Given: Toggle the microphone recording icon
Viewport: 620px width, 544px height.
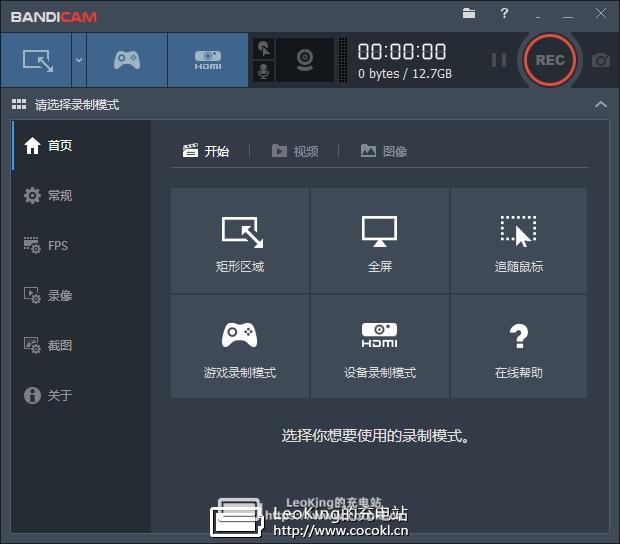Looking at the screenshot, I should [264, 72].
